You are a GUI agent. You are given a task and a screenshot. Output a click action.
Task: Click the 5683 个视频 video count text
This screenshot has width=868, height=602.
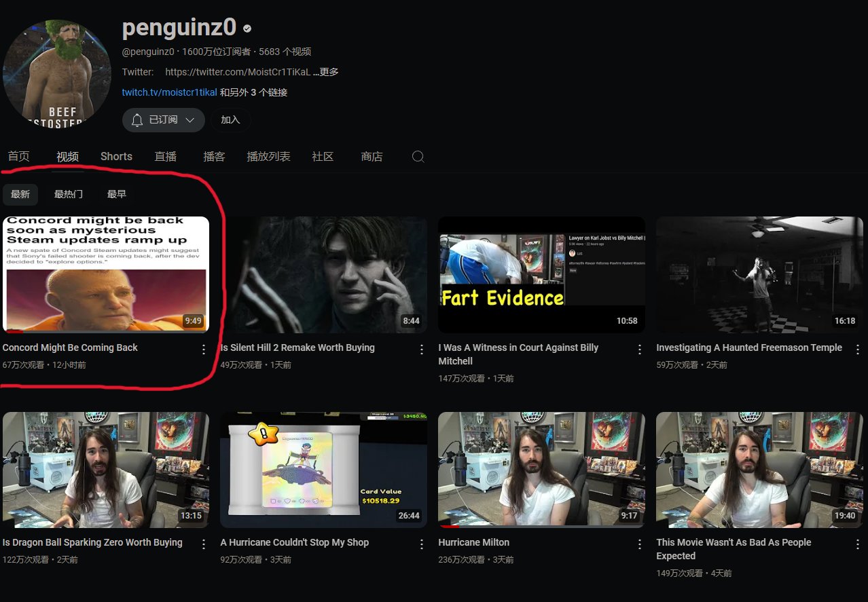pyautogui.click(x=285, y=52)
